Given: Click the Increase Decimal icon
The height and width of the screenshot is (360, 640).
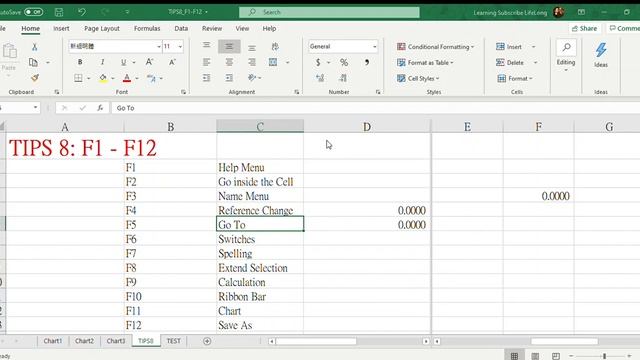Looking at the screenshot, I should coord(320,78).
